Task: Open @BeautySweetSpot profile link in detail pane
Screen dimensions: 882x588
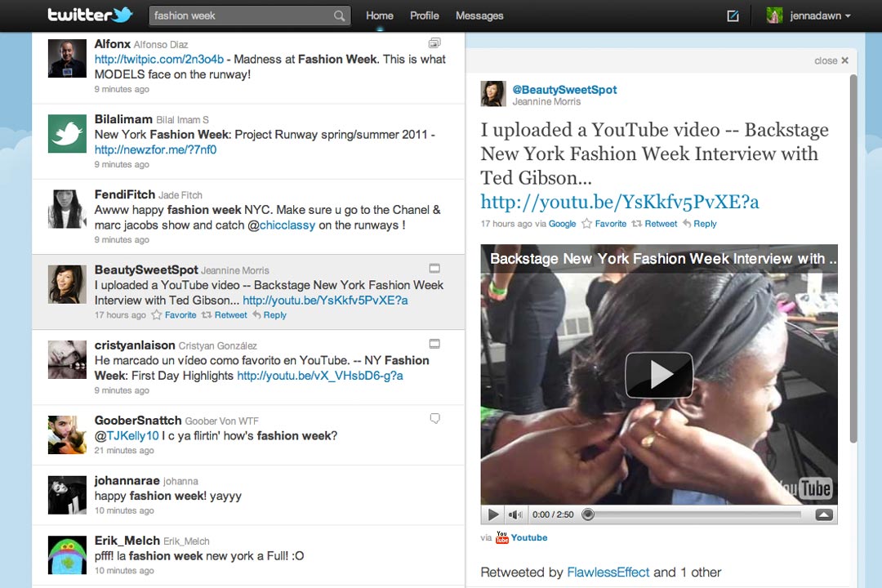Action: (564, 90)
